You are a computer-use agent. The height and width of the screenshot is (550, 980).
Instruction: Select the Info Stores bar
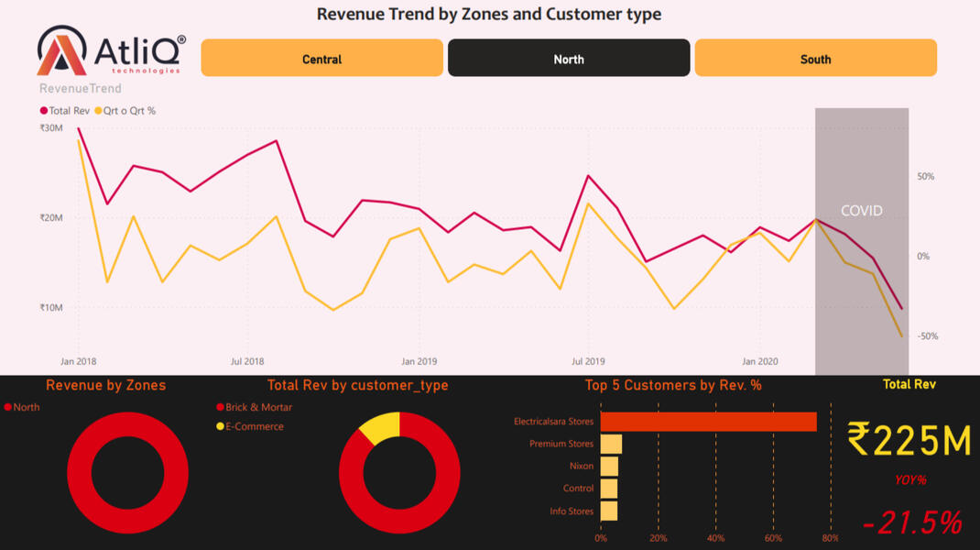click(x=608, y=511)
